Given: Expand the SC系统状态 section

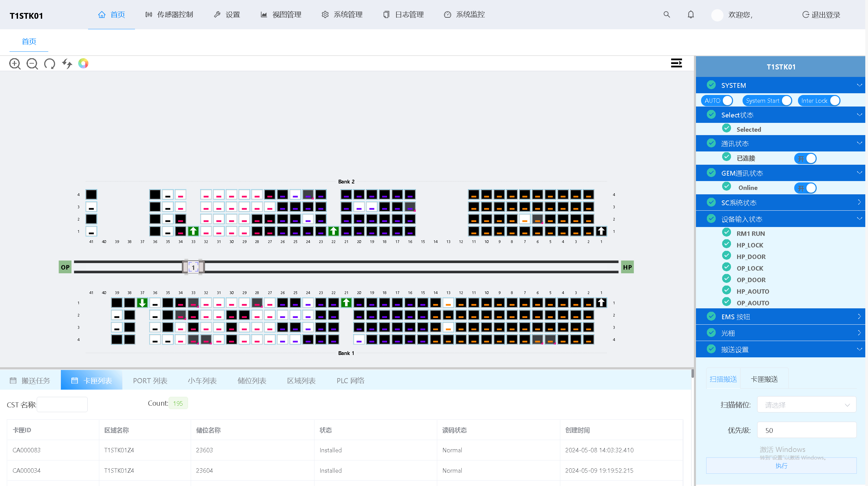Looking at the screenshot, I should (x=781, y=202).
